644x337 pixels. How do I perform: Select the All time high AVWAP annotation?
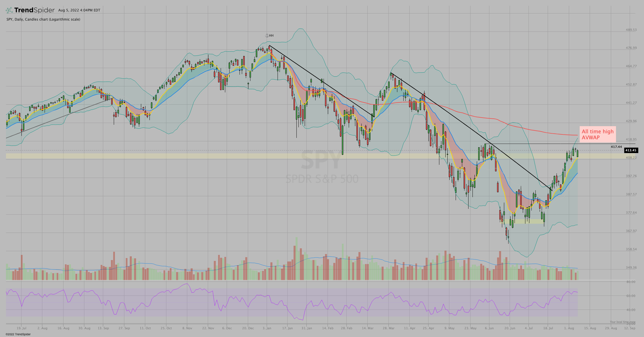[x=597, y=134]
